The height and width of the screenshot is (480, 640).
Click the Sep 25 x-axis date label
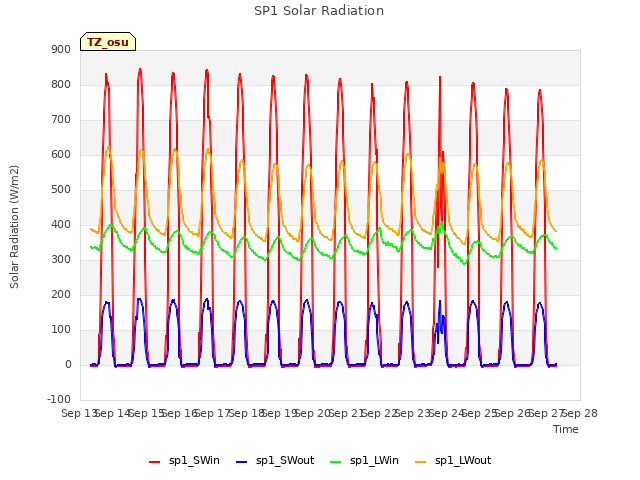coord(480,413)
